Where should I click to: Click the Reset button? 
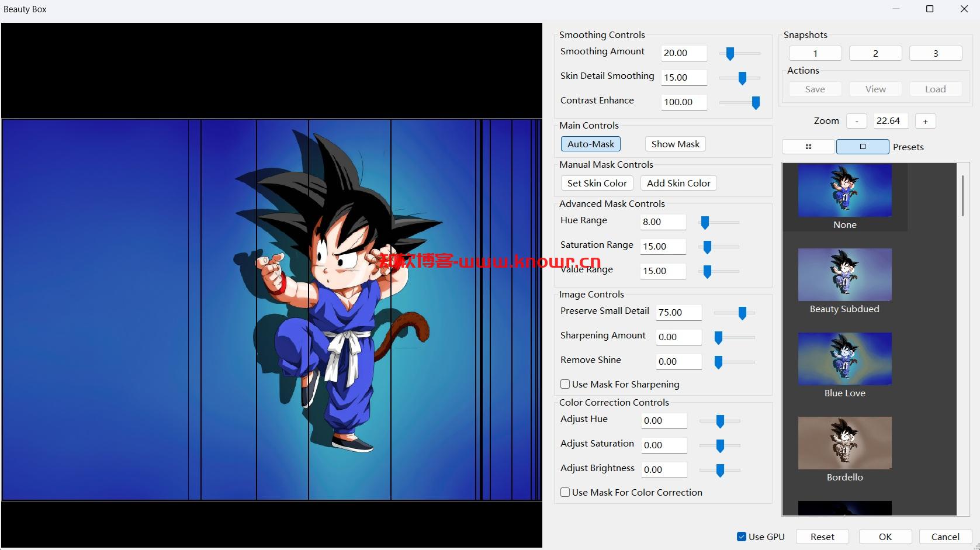[x=822, y=537]
